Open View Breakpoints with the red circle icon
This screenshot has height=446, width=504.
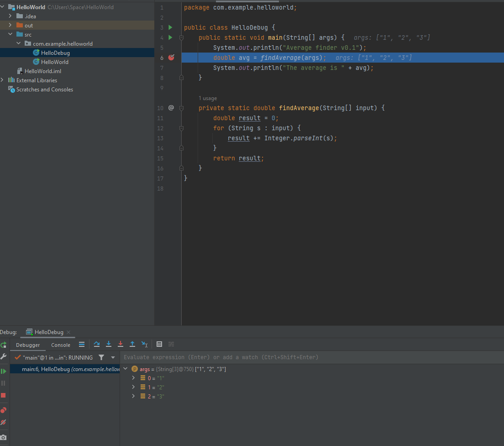pyautogui.click(x=4, y=410)
